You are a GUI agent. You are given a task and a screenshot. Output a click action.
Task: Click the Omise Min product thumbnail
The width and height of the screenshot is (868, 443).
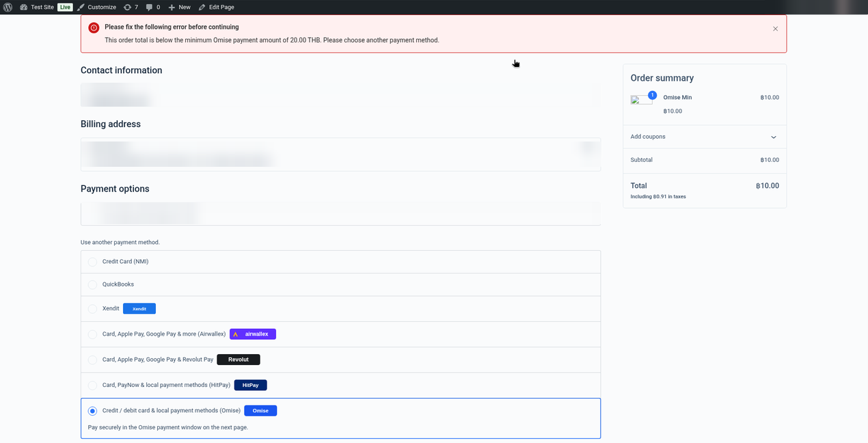641,100
